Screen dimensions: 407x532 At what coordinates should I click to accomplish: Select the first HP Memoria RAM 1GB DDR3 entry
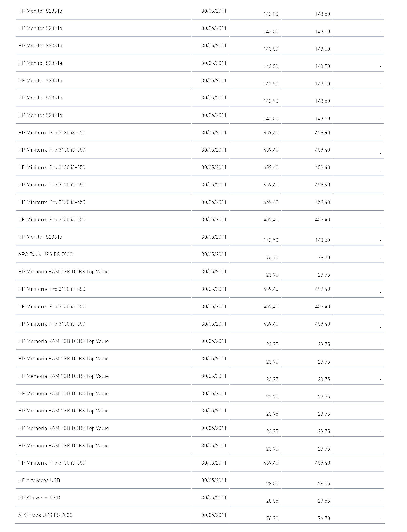click(64, 272)
